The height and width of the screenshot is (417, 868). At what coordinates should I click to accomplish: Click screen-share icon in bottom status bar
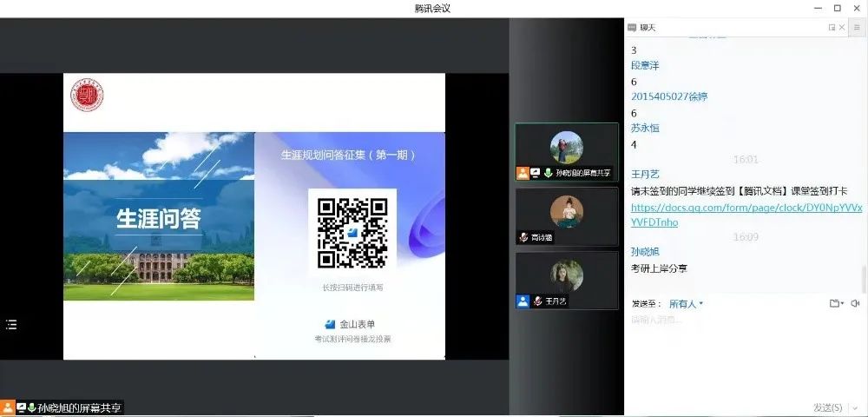[22, 408]
